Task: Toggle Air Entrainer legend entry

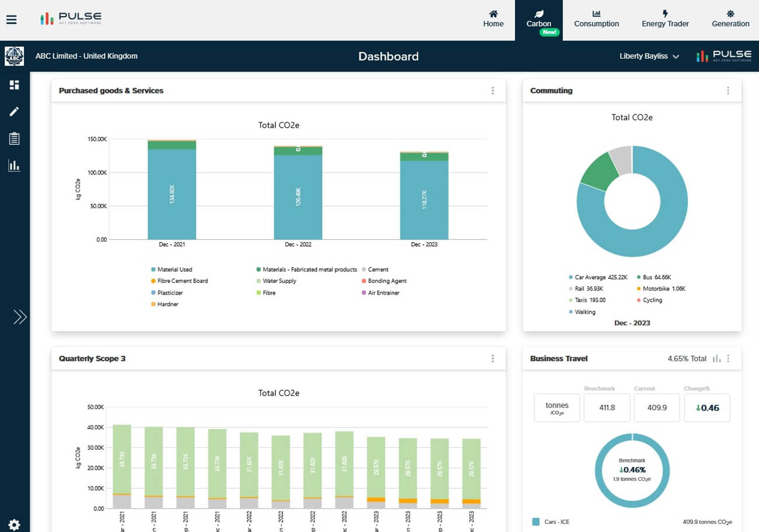Action: (x=380, y=292)
